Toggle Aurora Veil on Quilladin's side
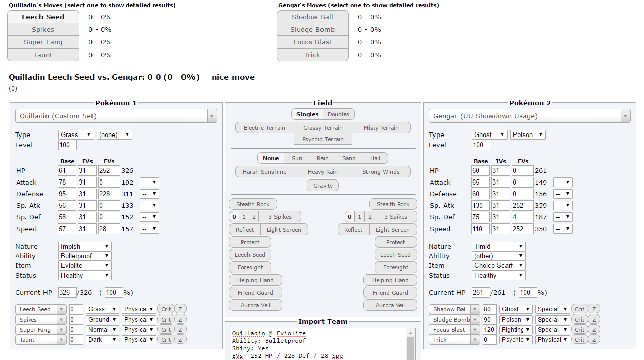The image size is (644, 360). [x=255, y=305]
